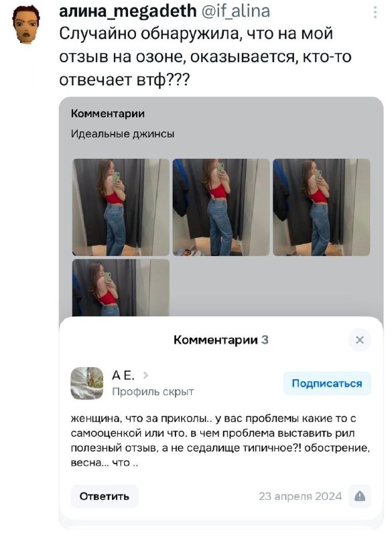Image resolution: width=392 pixels, height=536 pixels.
Task: Open the @if_alina handle link
Action: [x=236, y=11]
